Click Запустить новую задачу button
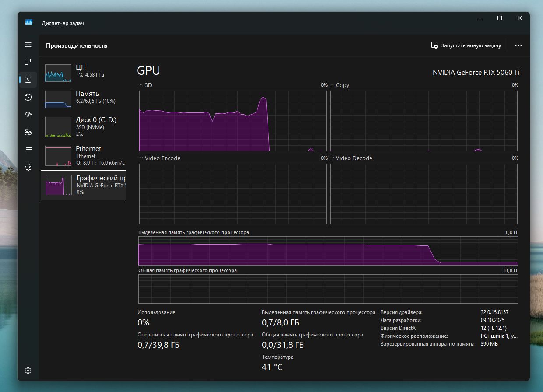The height and width of the screenshot is (392, 543). click(x=466, y=45)
